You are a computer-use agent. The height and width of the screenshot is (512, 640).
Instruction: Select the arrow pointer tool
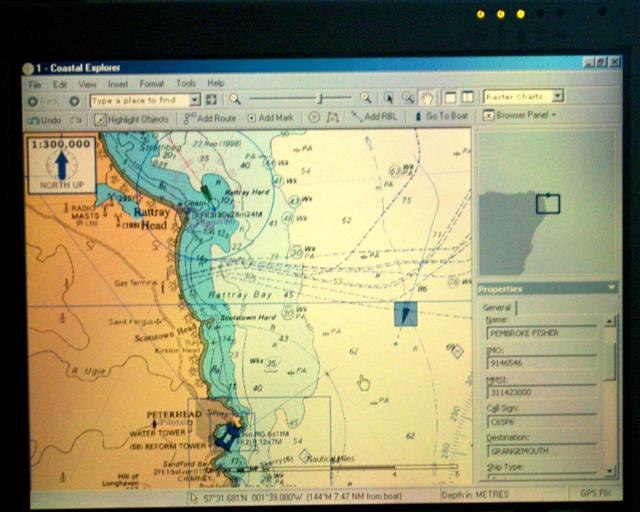click(x=389, y=98)
